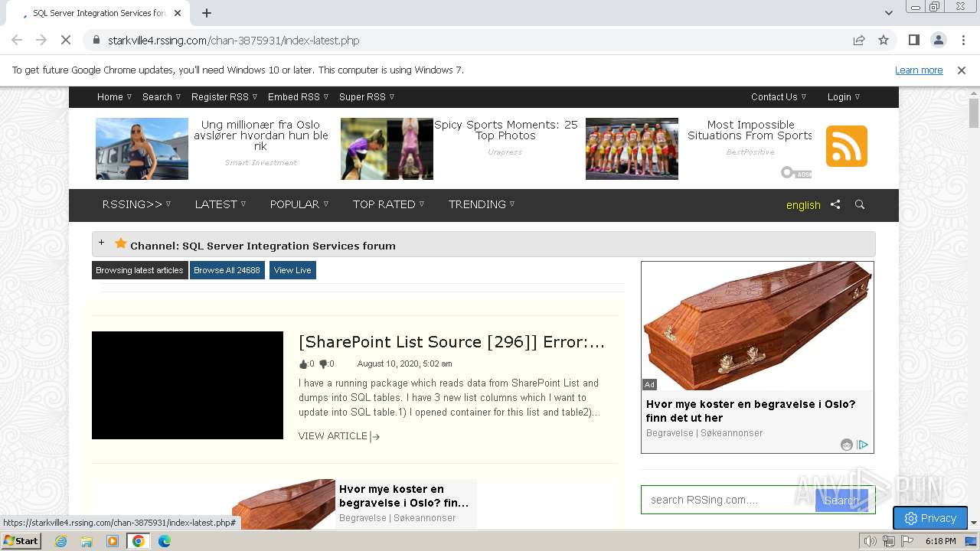Click the share icon in navigation bar

click(835, 204)
